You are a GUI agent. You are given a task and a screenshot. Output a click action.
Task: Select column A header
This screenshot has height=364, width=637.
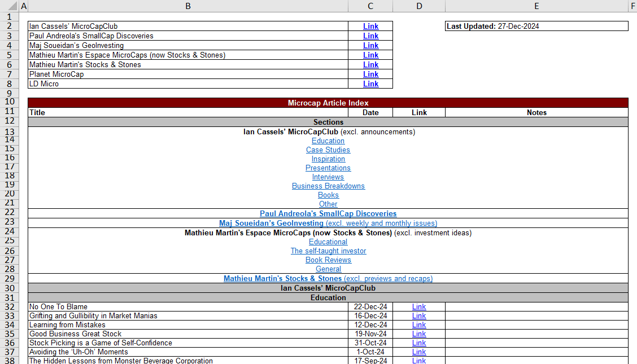24,6
